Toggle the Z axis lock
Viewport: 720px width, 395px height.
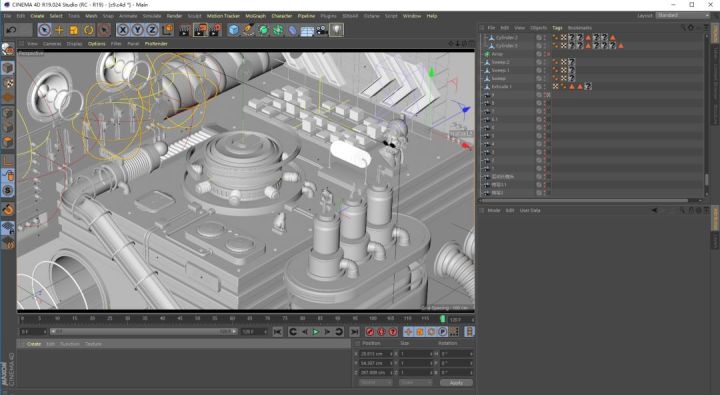[x=152, y=30]
